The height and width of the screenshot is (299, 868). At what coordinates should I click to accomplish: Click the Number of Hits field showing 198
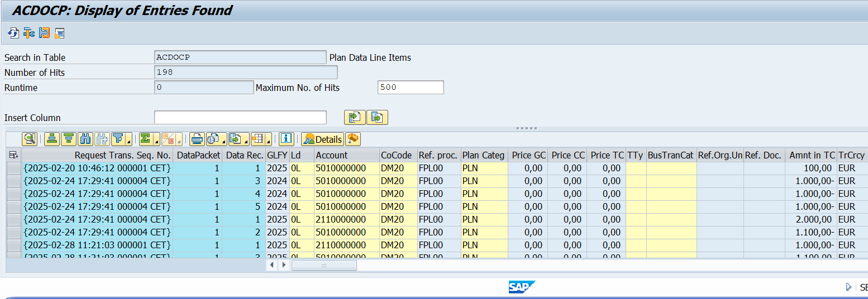coord(246,73)
